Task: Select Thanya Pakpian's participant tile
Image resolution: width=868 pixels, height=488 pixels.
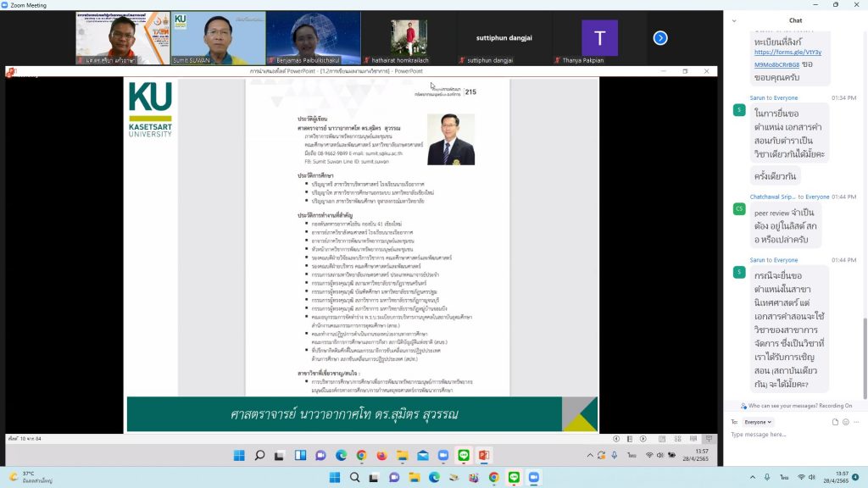Action: [599, 38]
